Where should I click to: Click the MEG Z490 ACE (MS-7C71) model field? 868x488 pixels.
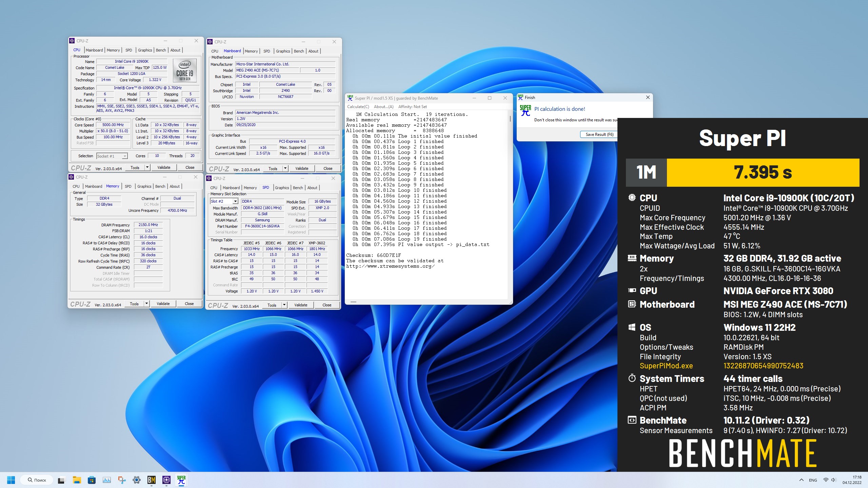click(267, 70)
